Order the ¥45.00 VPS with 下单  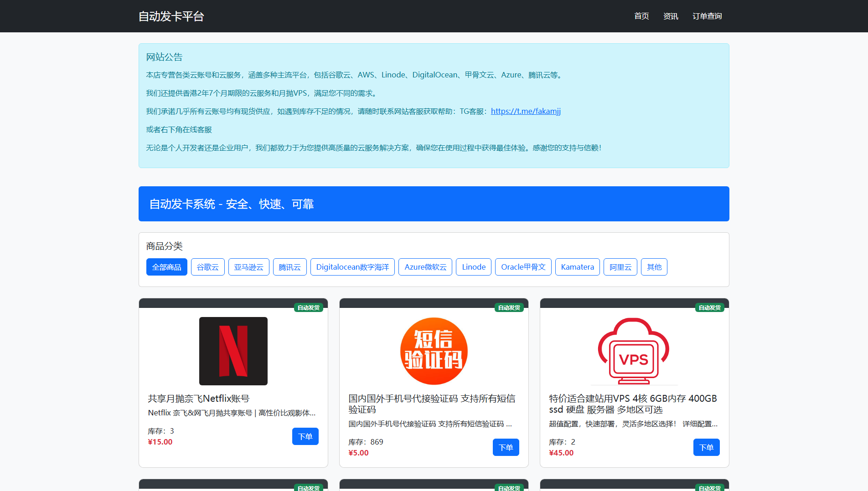[x=707, y=447]
